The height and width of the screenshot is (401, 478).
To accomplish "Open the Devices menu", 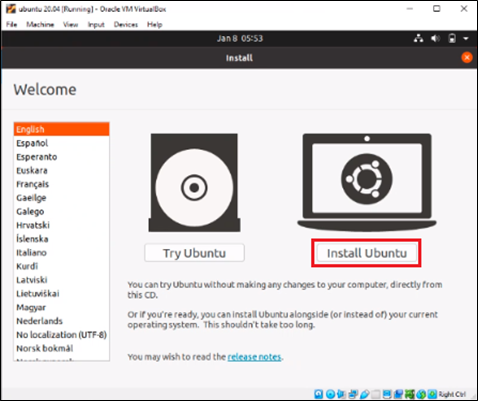I will (x=126, y=24).
